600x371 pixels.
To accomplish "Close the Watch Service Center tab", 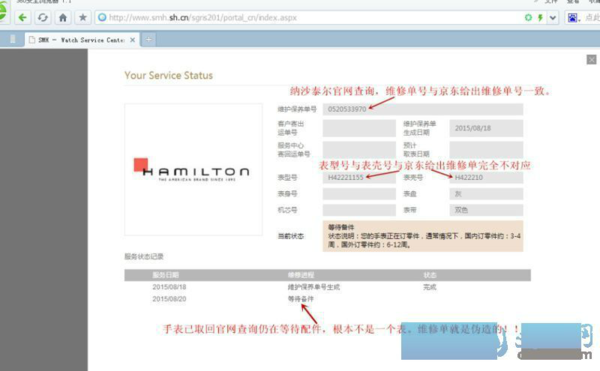I will 132,40.
